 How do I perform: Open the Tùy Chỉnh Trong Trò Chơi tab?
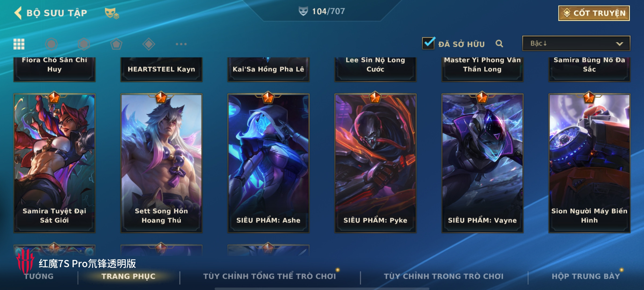[444, 276]
